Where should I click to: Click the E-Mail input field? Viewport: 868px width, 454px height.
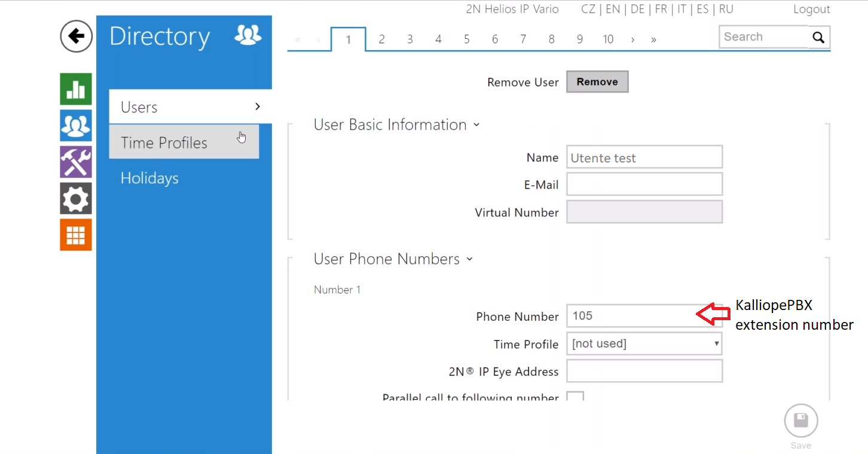tap(644, 185)
